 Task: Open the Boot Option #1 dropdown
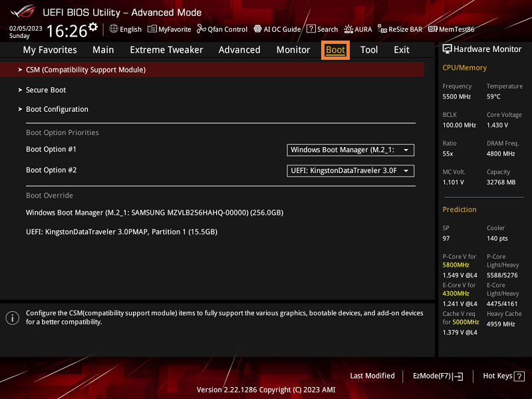(x=350, y=150)
